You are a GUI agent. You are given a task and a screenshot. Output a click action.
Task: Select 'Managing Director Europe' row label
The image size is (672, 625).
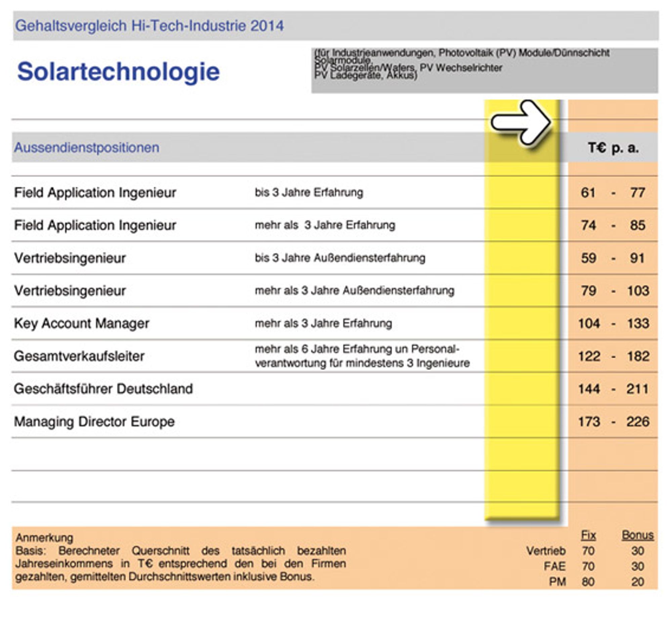tap(94, 422)
